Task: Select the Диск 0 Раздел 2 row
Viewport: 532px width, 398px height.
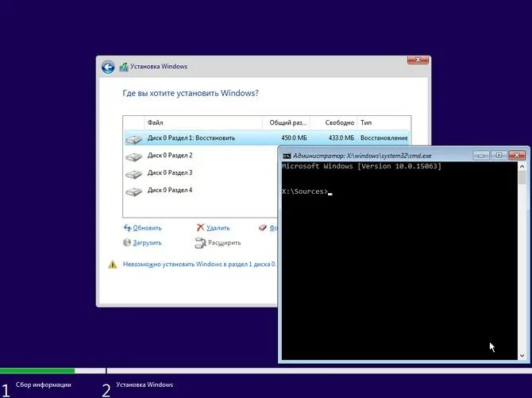Action: pyautogui.click(x=201, y=156)
